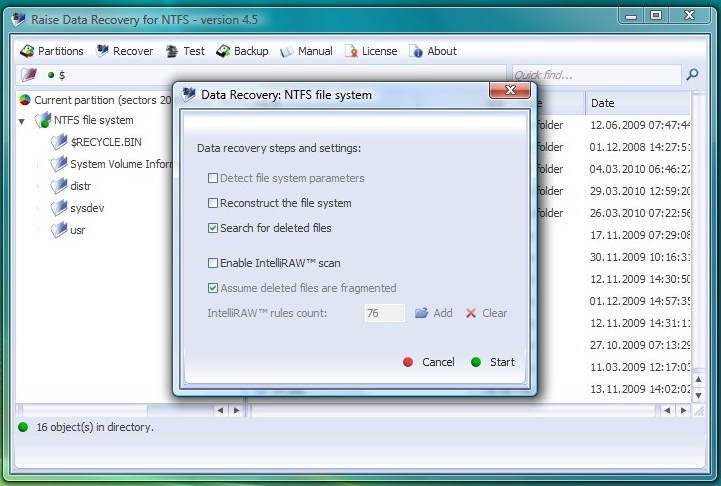The height and width of the screenshot is (486, 721).
Task: Click file list horizontal scroll left arrow
Action: pos(668,410)
